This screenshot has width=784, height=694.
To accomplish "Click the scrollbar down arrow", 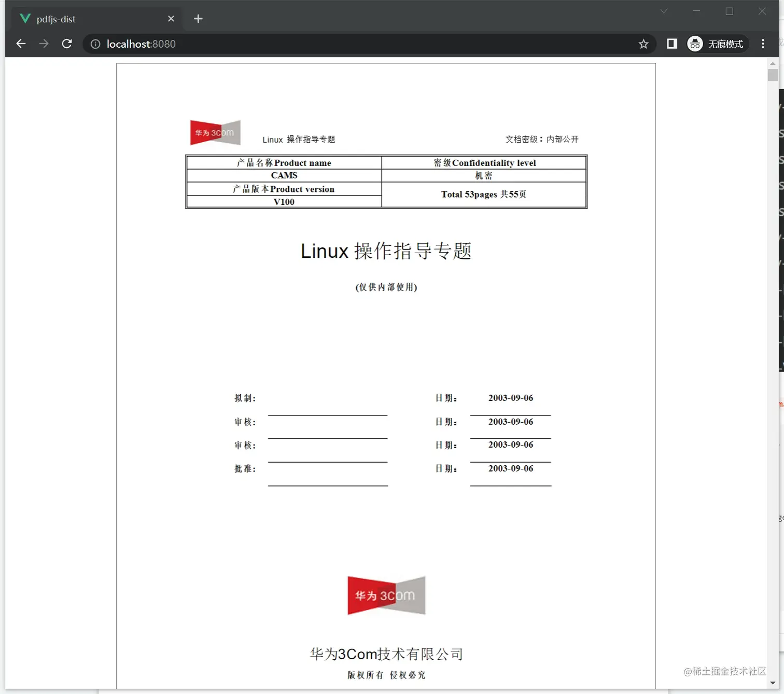I will [x=773, y=683].
